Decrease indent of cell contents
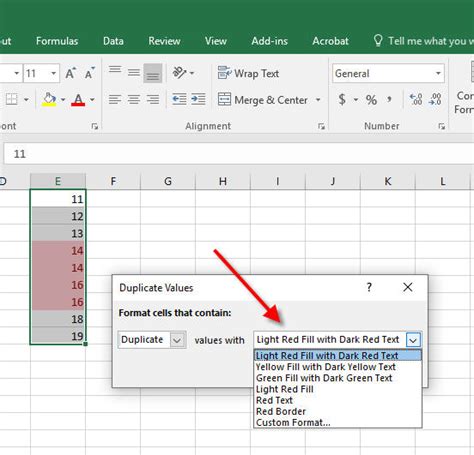The width and height of the screenshot is (474, 455). (179, 99)
